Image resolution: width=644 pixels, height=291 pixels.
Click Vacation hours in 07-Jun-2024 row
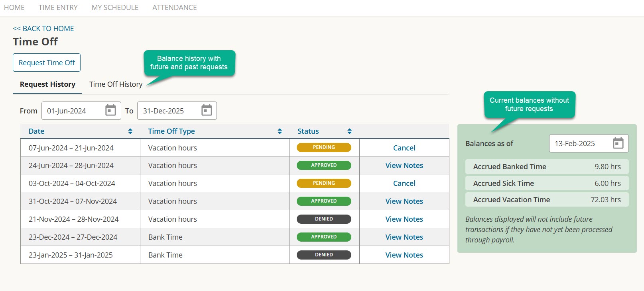click(172, 148)
